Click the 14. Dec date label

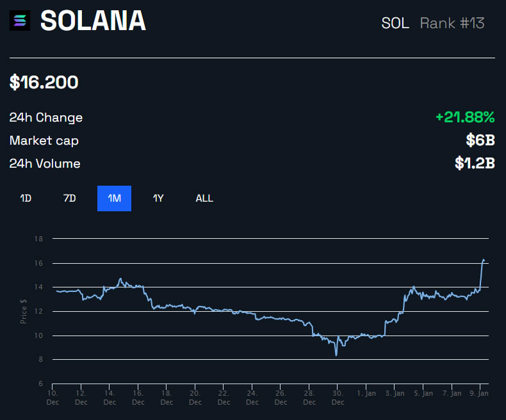point(110,398)
